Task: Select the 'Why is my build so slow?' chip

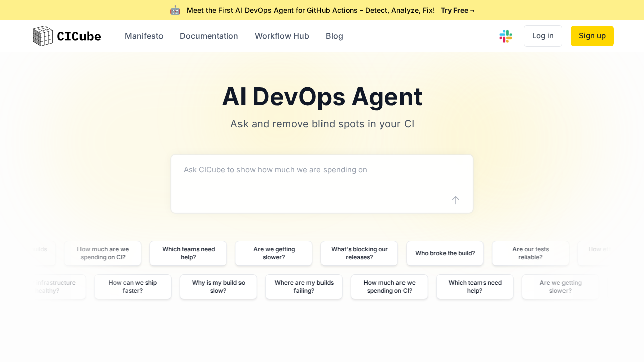Action: (x=218, y=286)
